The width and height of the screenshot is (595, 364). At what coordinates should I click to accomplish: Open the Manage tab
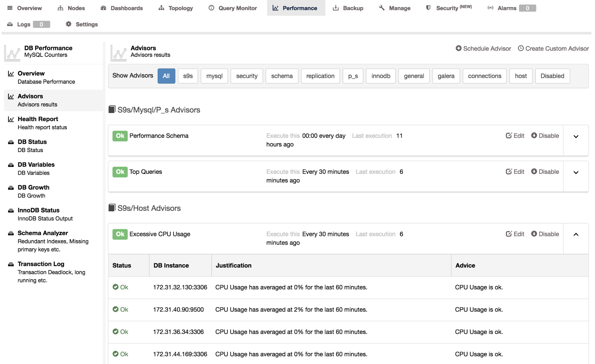click(395, 8)
